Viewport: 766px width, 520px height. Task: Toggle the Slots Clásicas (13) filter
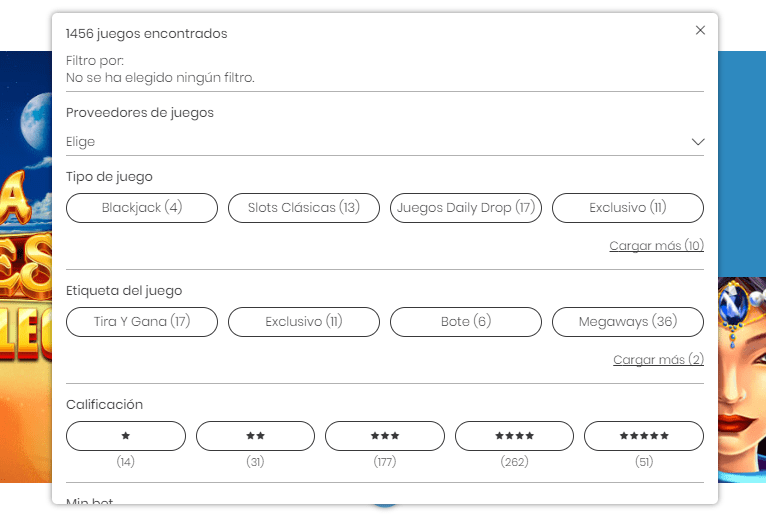(x=304, y=208)
